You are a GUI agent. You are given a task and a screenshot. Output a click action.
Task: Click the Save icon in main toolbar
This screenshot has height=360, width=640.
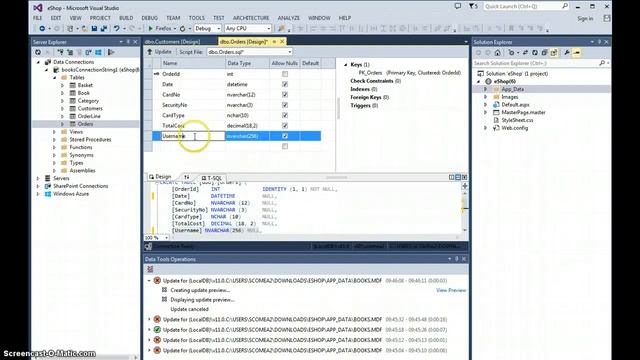(94, 29)
